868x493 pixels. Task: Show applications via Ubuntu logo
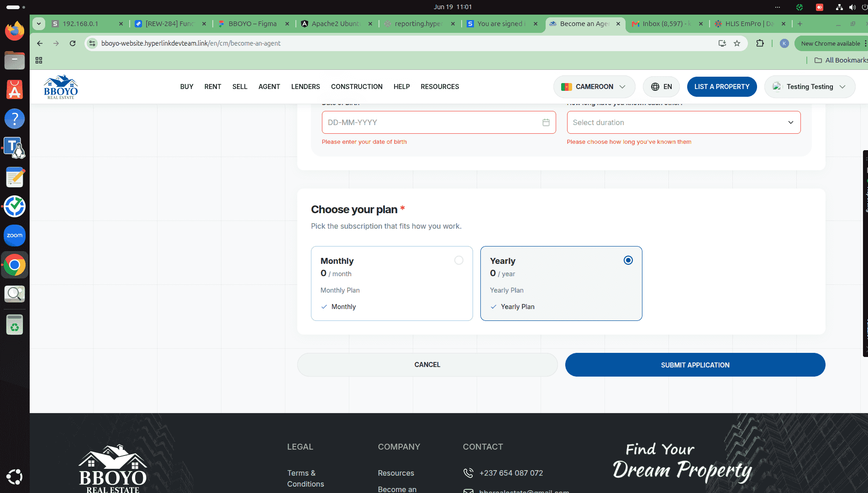15,477
